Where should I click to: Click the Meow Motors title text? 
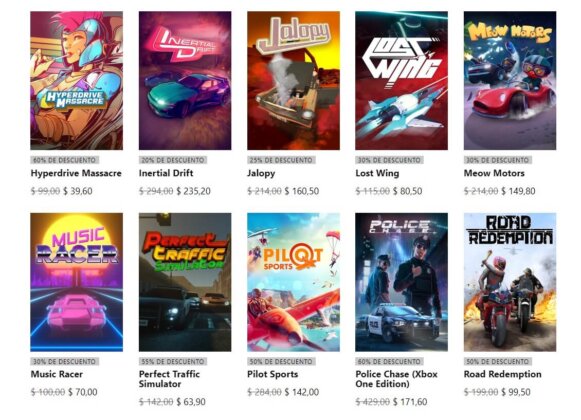coord(494,173)
